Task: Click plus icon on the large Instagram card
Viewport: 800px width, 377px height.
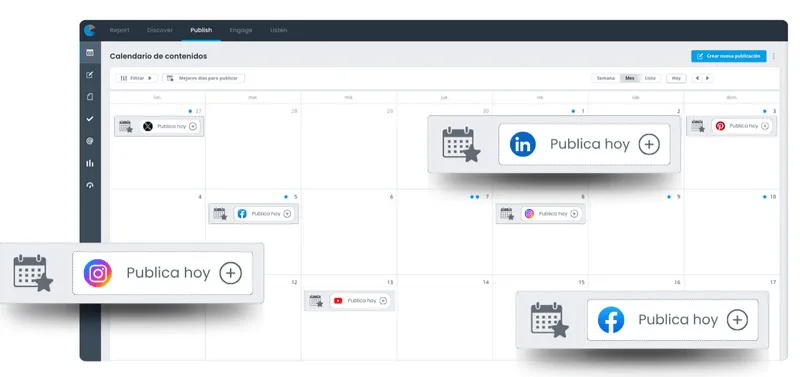Action: tap(230, 273)
